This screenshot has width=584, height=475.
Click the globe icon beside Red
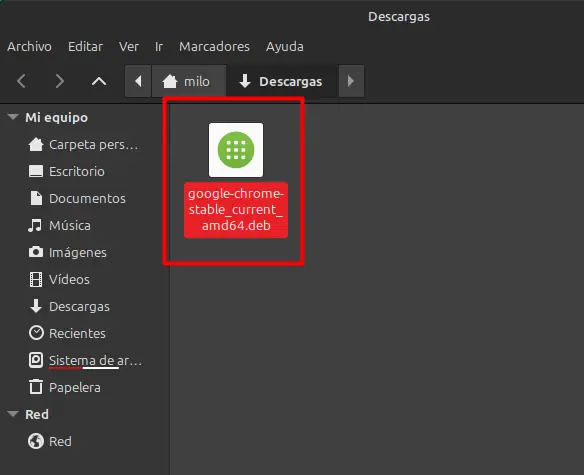pyautogui.click(x=36, y=441)
